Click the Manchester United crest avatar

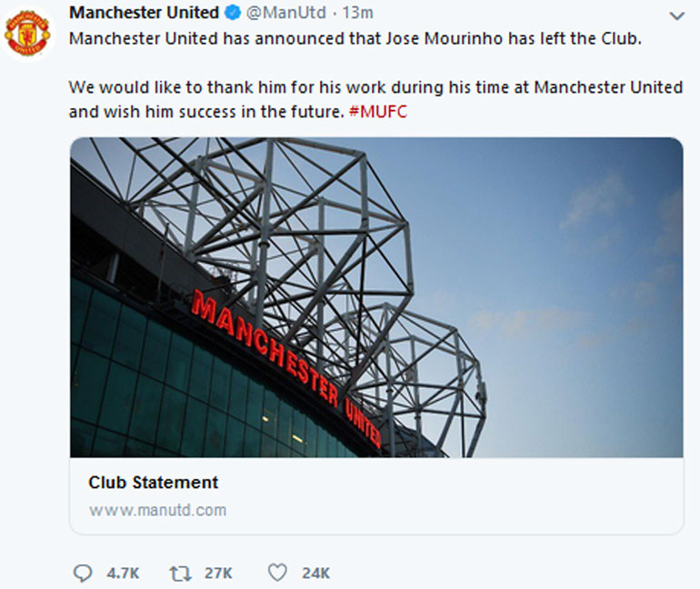point(28,33)
